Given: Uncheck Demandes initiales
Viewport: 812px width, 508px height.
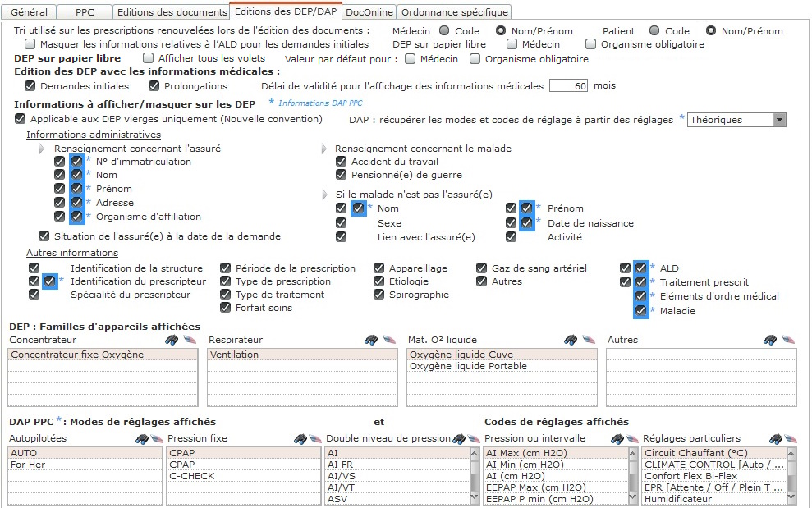Looking at the screenshot, I should pos(30,85).
